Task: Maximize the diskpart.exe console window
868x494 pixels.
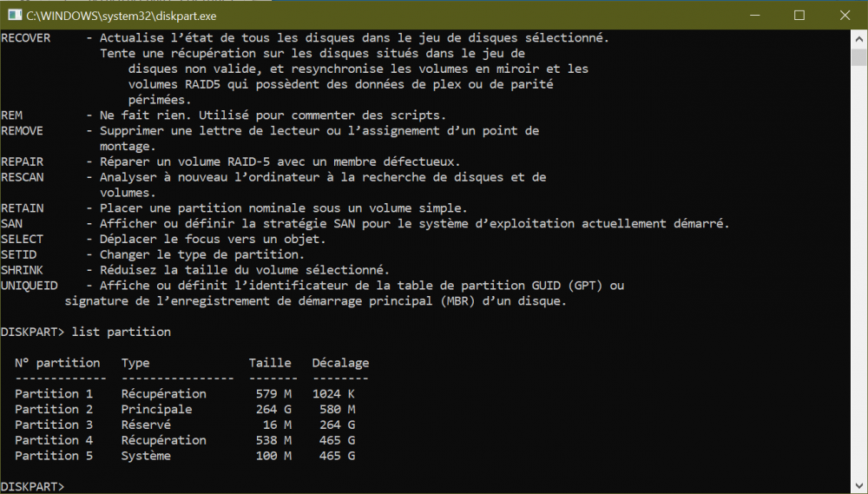Action: tap(799, 16)
